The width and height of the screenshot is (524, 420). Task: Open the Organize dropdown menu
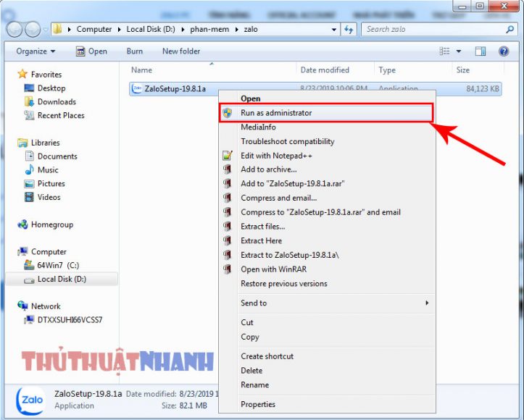pos(36,51)
